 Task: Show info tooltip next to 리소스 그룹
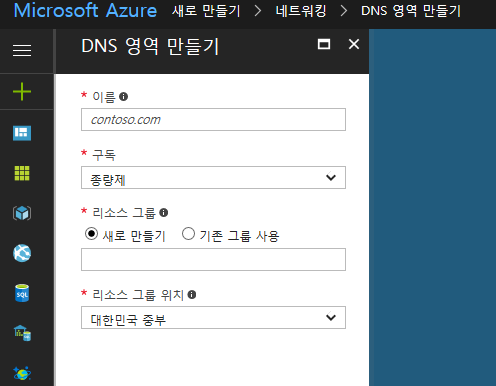click(x=164, y=213)
